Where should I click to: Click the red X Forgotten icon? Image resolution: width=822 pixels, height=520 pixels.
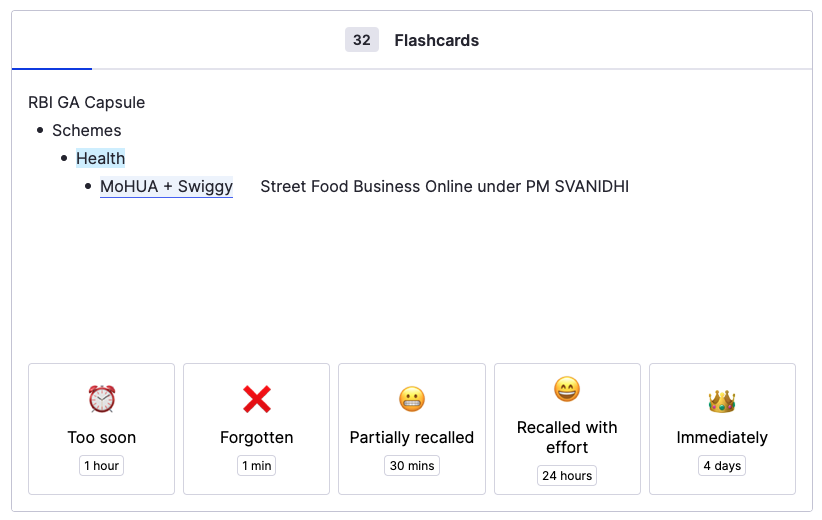(257, 399)
